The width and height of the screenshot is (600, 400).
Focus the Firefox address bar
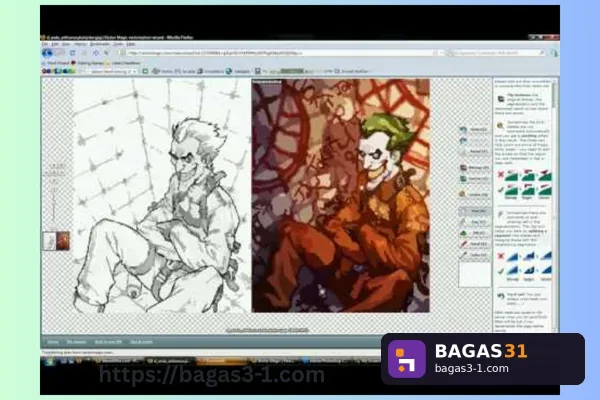[279, 53]
